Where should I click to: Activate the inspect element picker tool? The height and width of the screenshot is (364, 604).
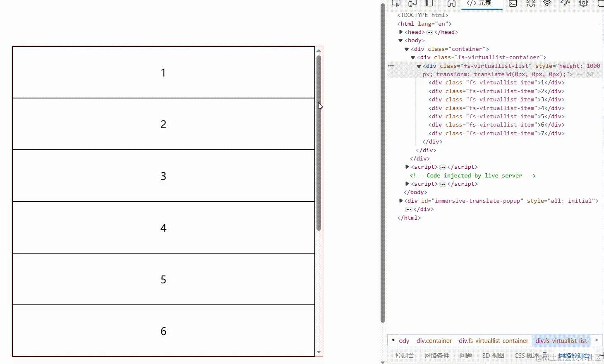[396, 3]
